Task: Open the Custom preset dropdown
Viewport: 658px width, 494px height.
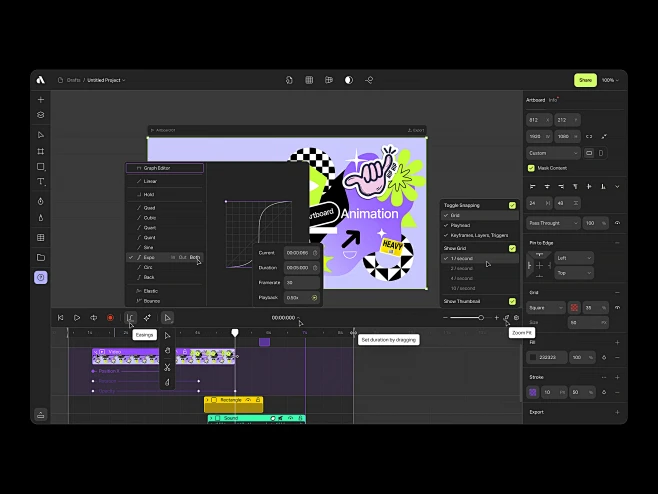Action: [553, 153]
